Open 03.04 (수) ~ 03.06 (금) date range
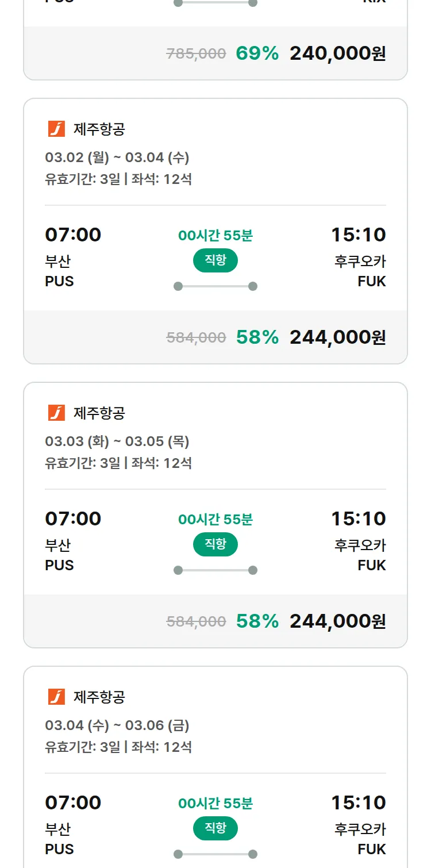 (117, 725)
